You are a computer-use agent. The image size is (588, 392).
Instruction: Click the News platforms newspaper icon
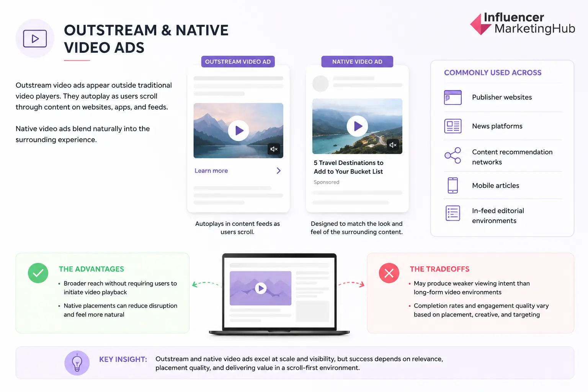click(x=453, y=126)
